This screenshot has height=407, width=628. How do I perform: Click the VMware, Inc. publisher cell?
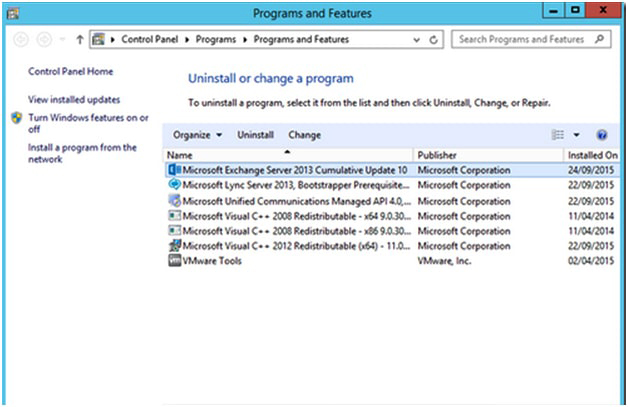point(444,261)
